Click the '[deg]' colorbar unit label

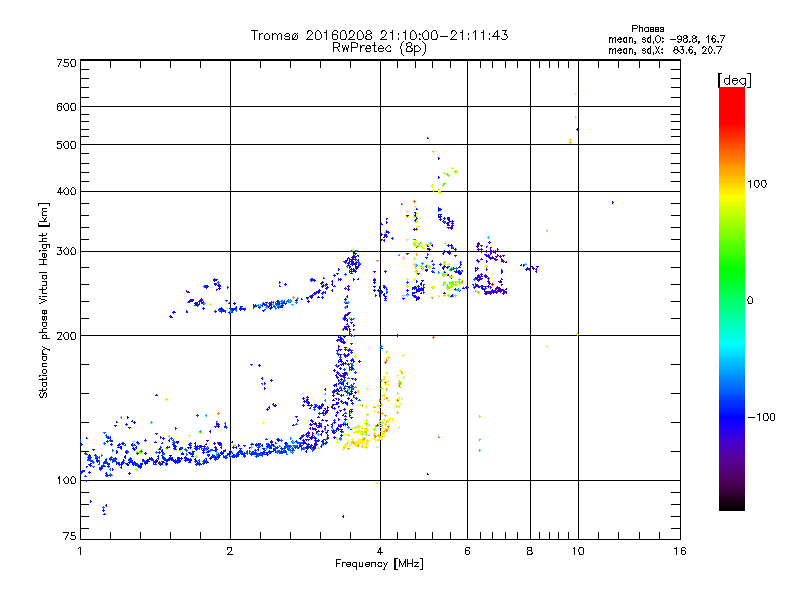point(734,80)
